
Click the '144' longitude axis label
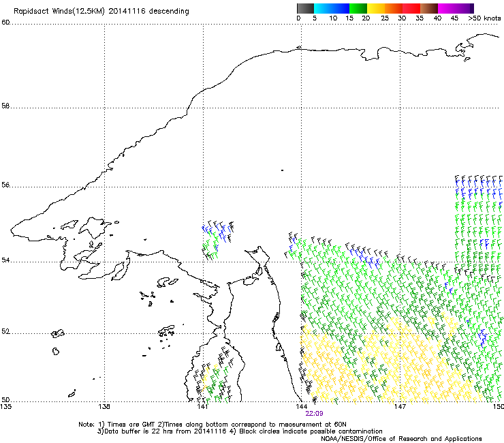(x=301, y=406)
